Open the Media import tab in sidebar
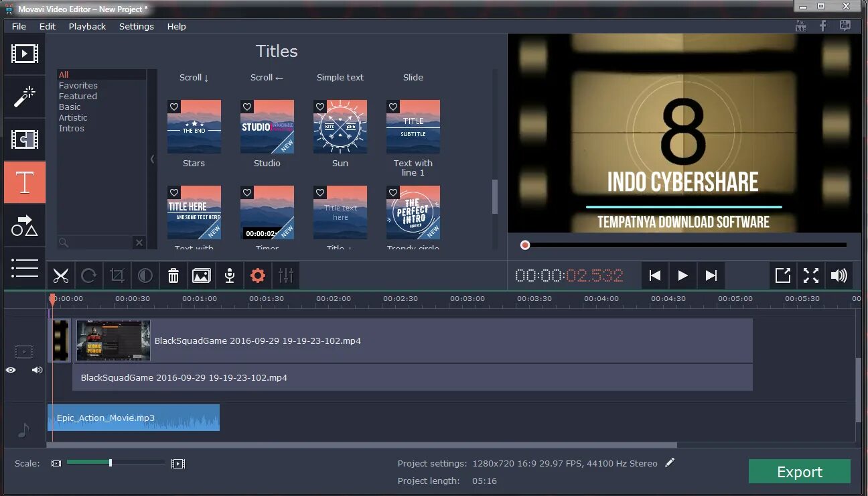 click(x=25, y=54)
